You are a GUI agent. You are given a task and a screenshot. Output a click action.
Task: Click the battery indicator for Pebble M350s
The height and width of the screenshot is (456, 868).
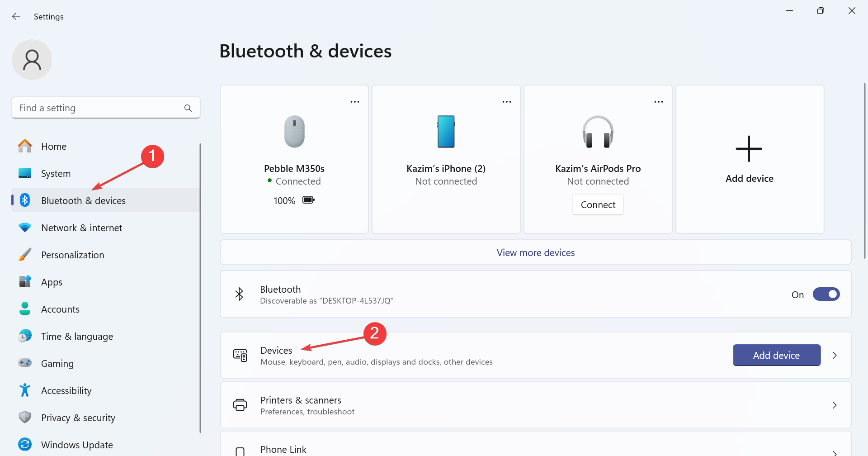[308, 199]
